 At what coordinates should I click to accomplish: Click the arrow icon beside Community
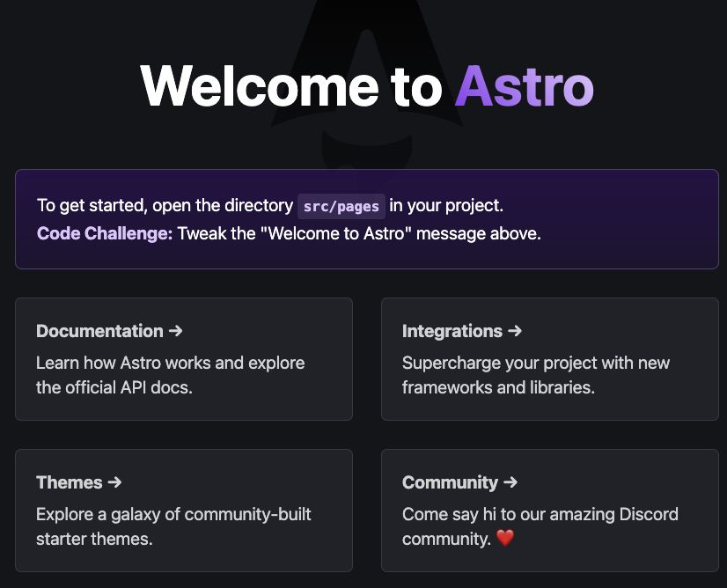coord(512,482)
